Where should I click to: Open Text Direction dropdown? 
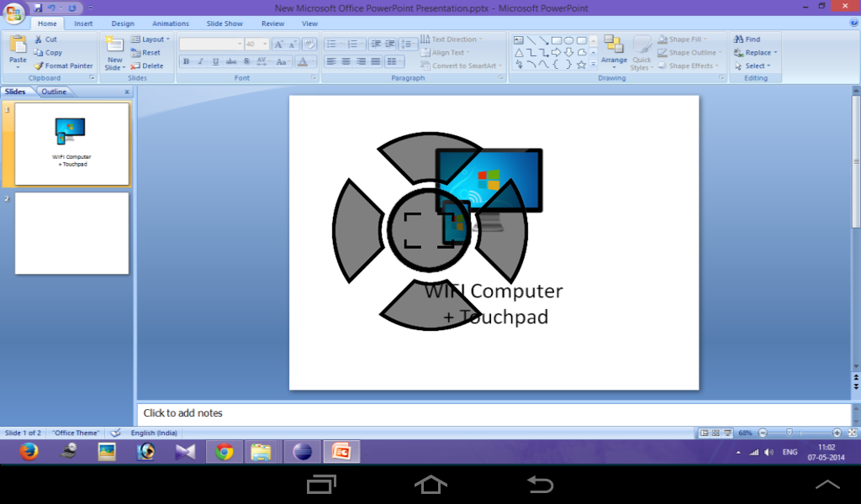click(452, 39)
